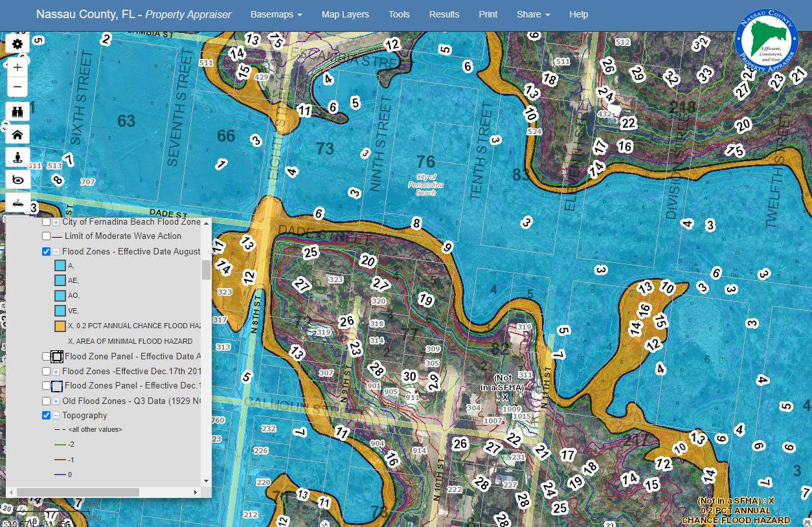Screen dimensions: 812x527
Task: Return to default extent with Home icon
Action: tap(17, 134)
